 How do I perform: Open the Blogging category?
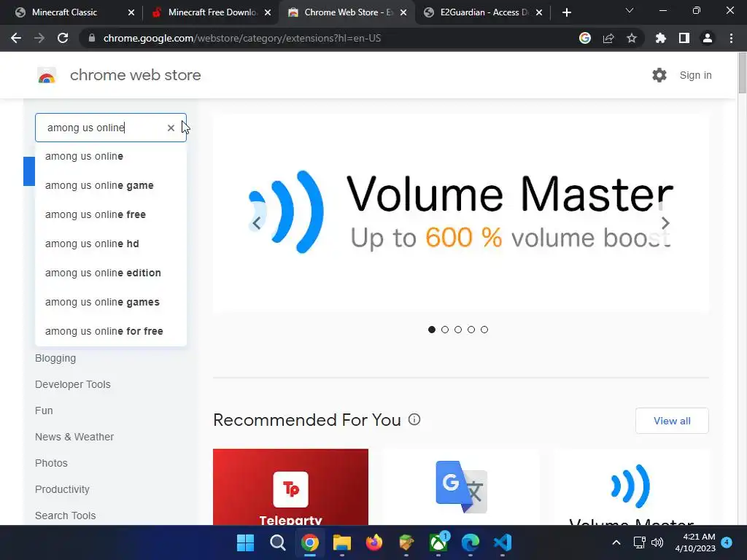point(55,358)
